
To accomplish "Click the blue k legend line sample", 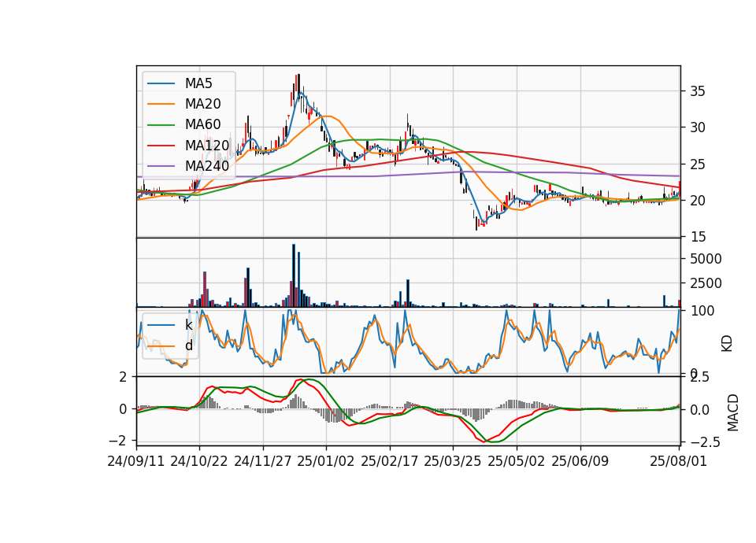I will click(x=161, y=325).
